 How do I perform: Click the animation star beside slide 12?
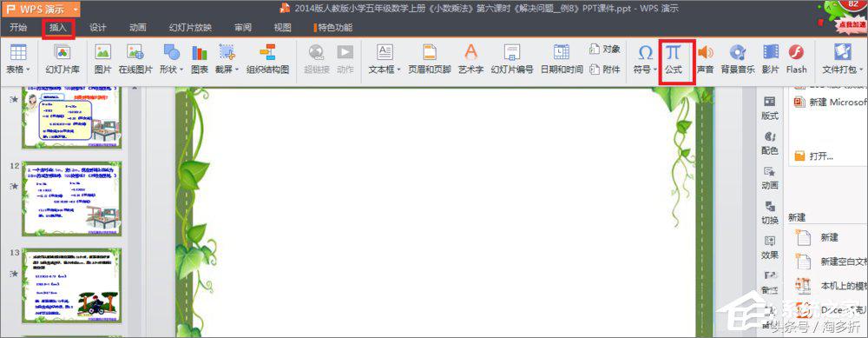(x=15, y=186)
